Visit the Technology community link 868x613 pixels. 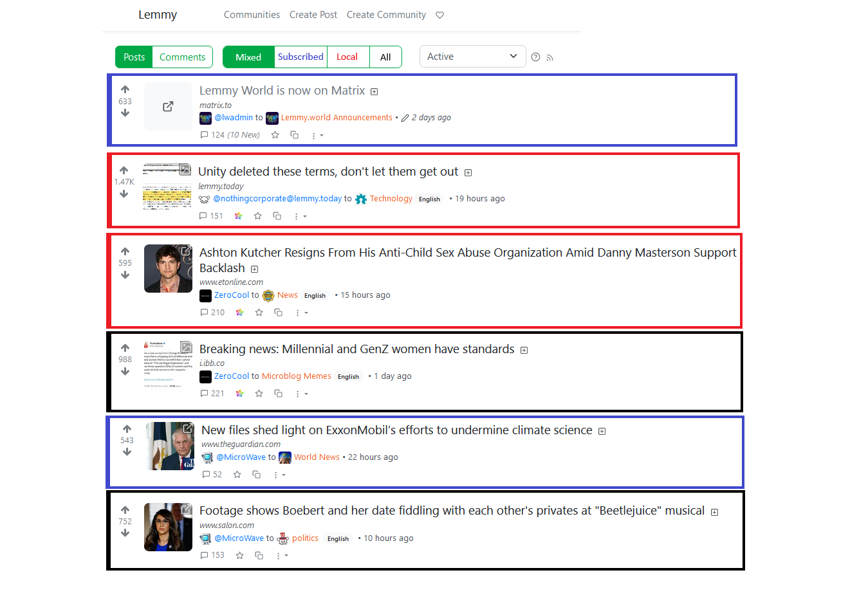pos(391,198)
